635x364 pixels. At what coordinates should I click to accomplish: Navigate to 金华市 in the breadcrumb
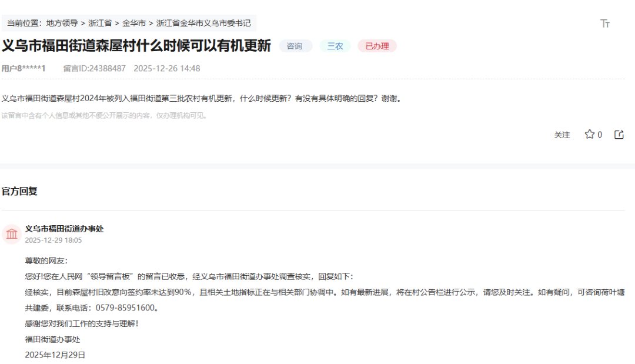point(134,24)
